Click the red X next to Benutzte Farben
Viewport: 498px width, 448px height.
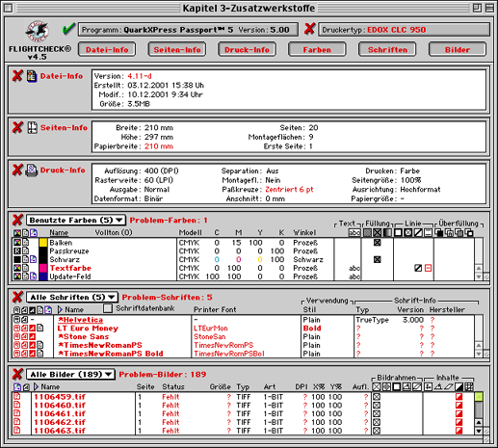point(17,220)
